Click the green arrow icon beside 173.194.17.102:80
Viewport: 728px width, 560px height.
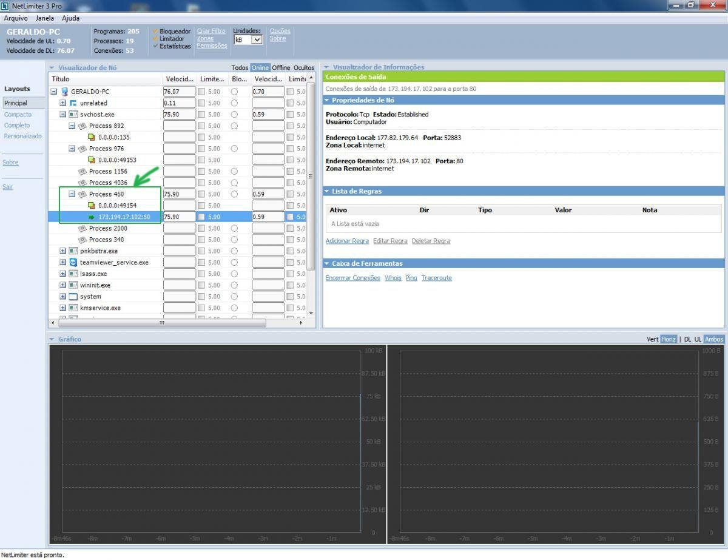pos(92,217)
